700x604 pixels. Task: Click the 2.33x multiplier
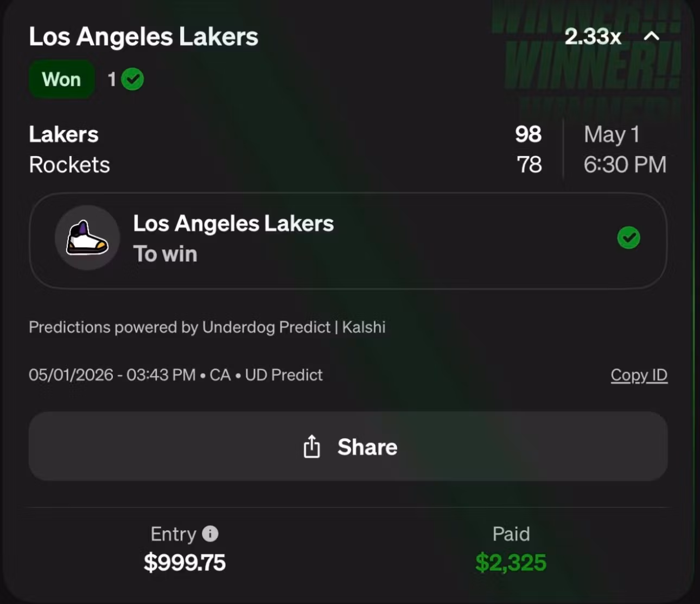[x=593, y=36]
